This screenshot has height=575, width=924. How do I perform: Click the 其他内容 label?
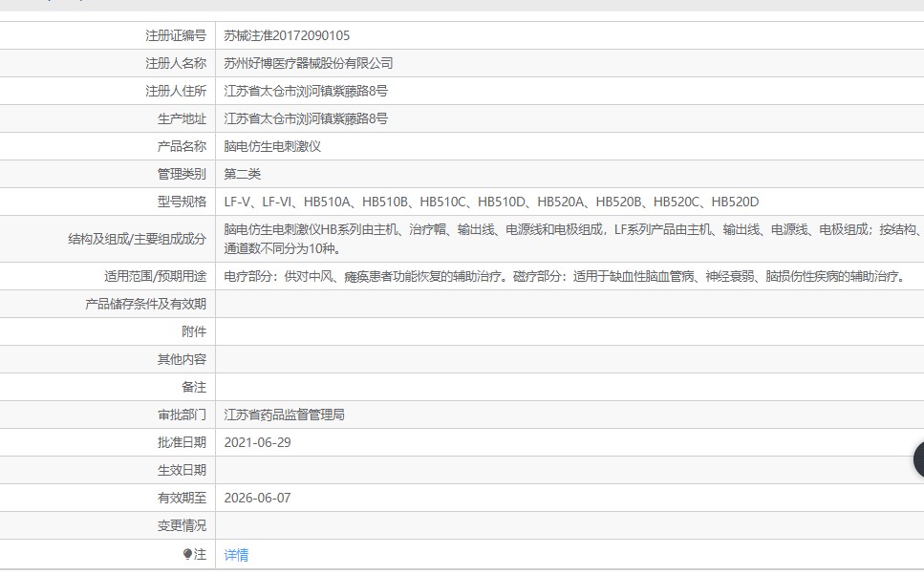tap(182, 359)
